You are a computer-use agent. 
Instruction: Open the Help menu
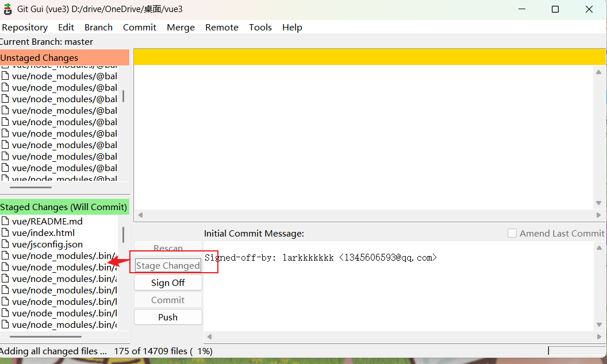pyautogui.click(x=292, y=28)
